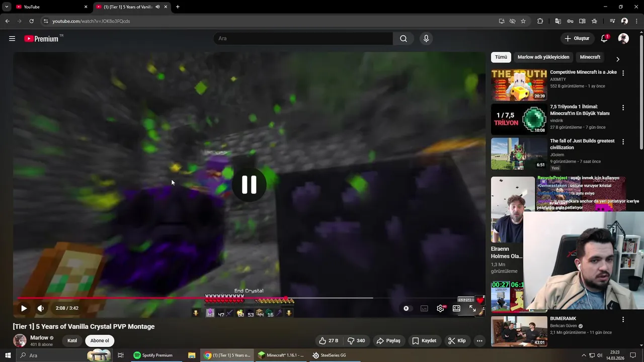The width and height of the screenshot is (644, 362).
Task: Open BUMERAMK video title
Action: tap(563, 319)
